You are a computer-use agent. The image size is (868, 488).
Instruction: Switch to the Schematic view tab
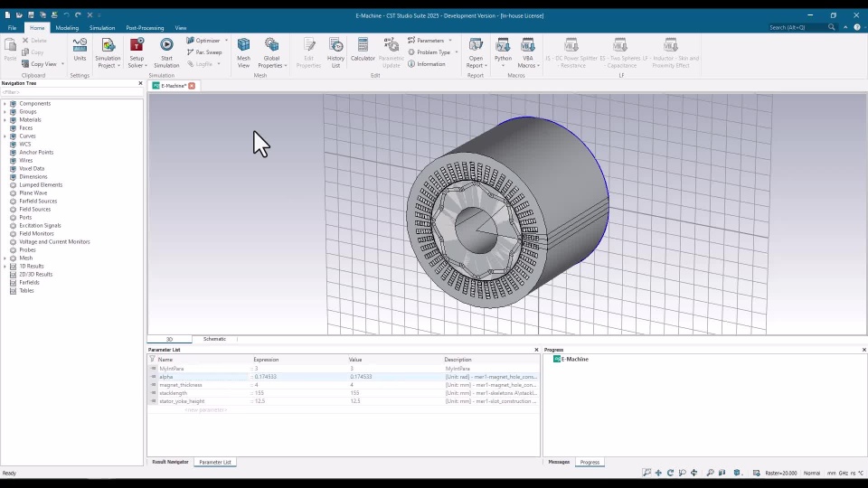pyautogui.click(x=214, y=339)
